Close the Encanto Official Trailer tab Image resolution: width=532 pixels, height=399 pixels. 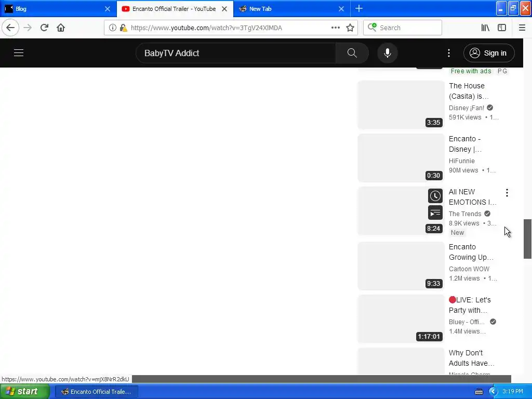[x=224, y=9]
